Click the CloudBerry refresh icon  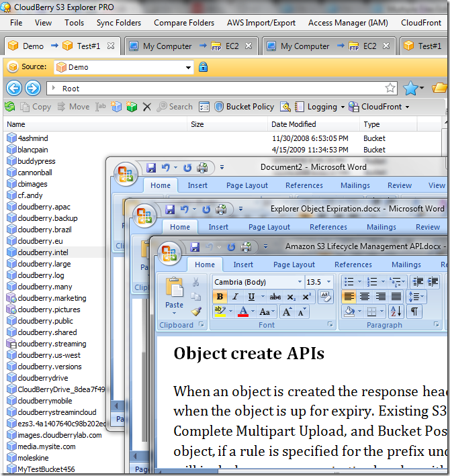9,107
